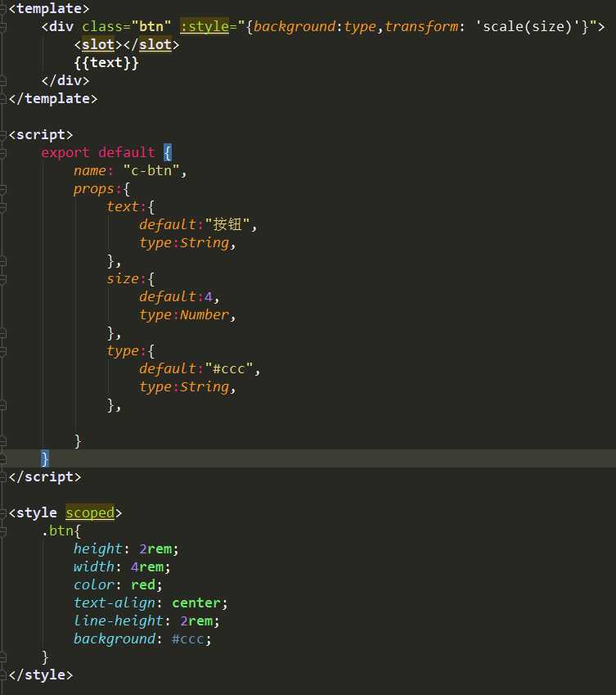Collapse the fold marker beside text:{
The height and width of the screenshot is (695, 616).
tap(2, 207)
